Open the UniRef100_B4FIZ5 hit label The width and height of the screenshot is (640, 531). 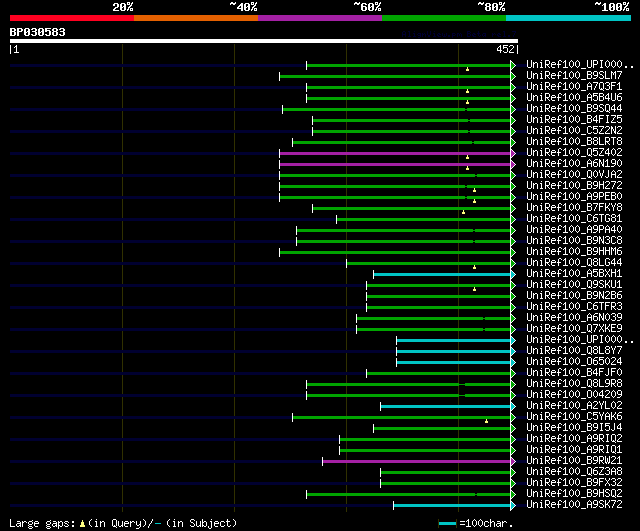(574, 120)
